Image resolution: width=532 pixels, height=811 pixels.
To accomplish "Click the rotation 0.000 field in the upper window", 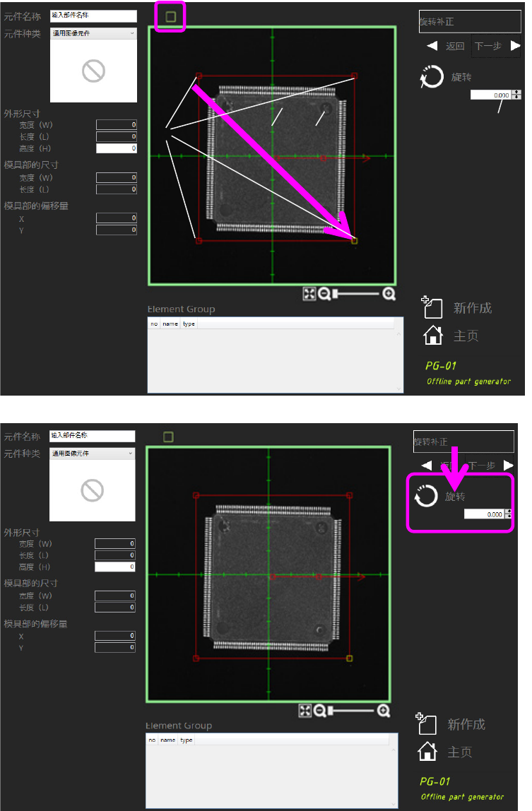I will [x=491, y=95].
